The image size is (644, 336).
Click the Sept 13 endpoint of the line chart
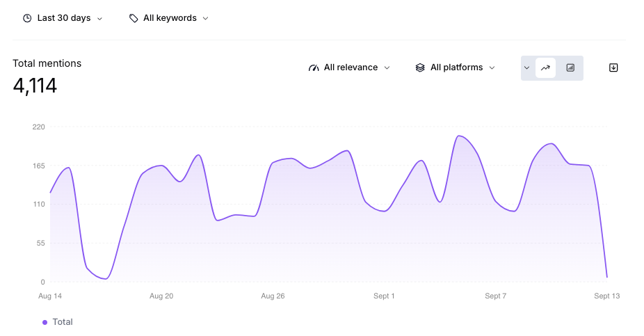[606, 277]
